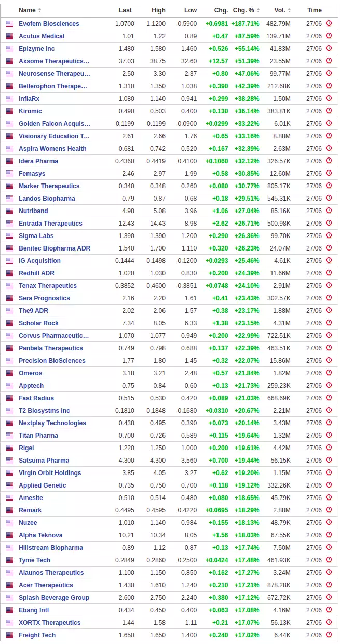Click the US flag beside Nuzee
Image resolution: width=340 pixels, height=644 pixels.
pos(10,523)
